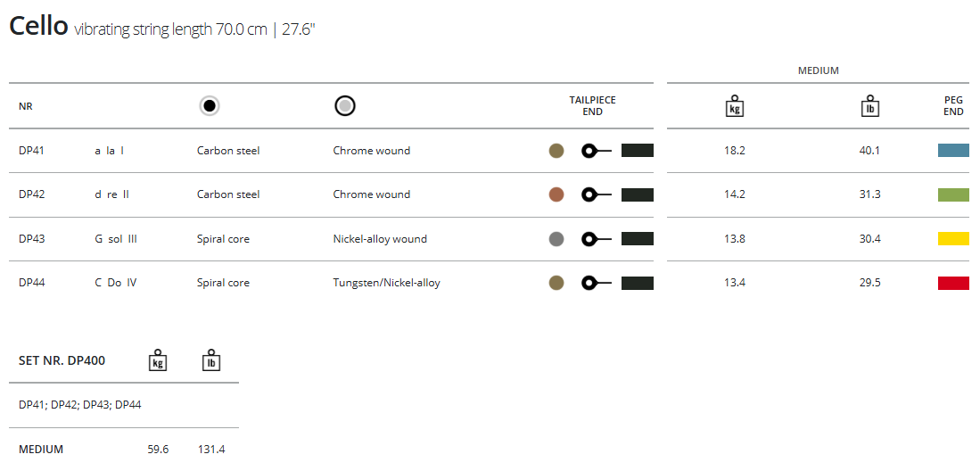Click lb icon beside SET NR. DP400
Viewport: 980px width, 471px height.
[210, 360]
